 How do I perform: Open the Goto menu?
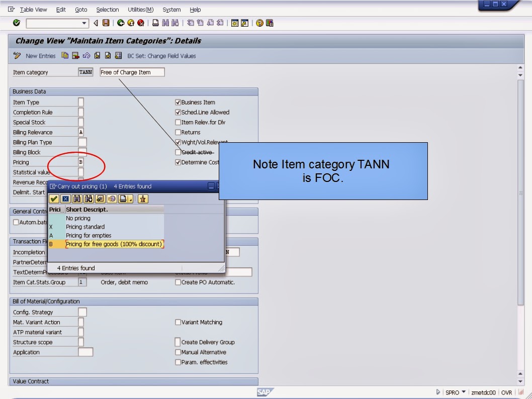pyautogui.click(x=81, y=10)
